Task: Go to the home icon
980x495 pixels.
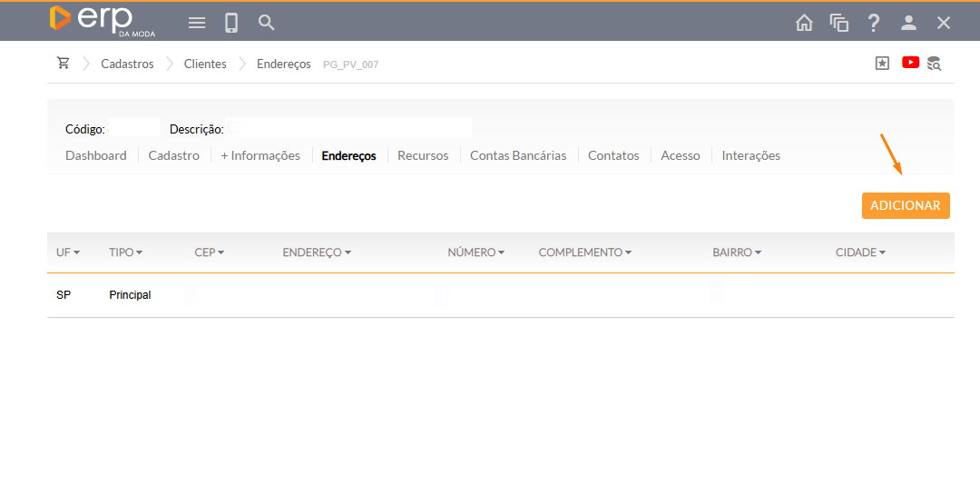Action: pyautogui.click(x=804, y=23)
